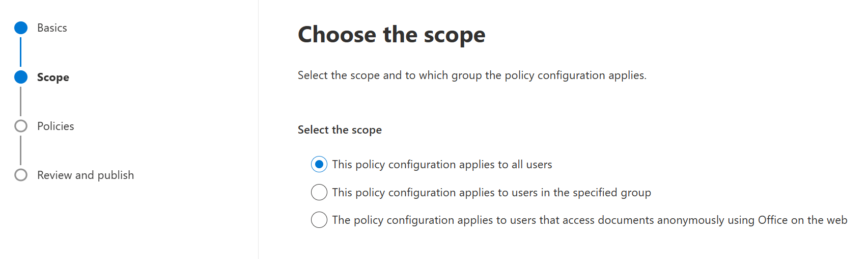Click the scope description sentence under the heading

[x=472, y=75]
